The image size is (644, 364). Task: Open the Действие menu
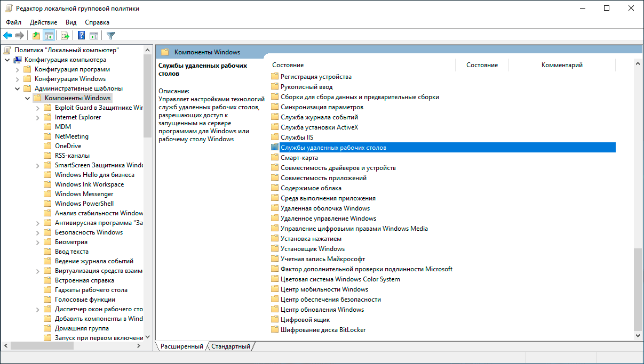tap(43, 22)
